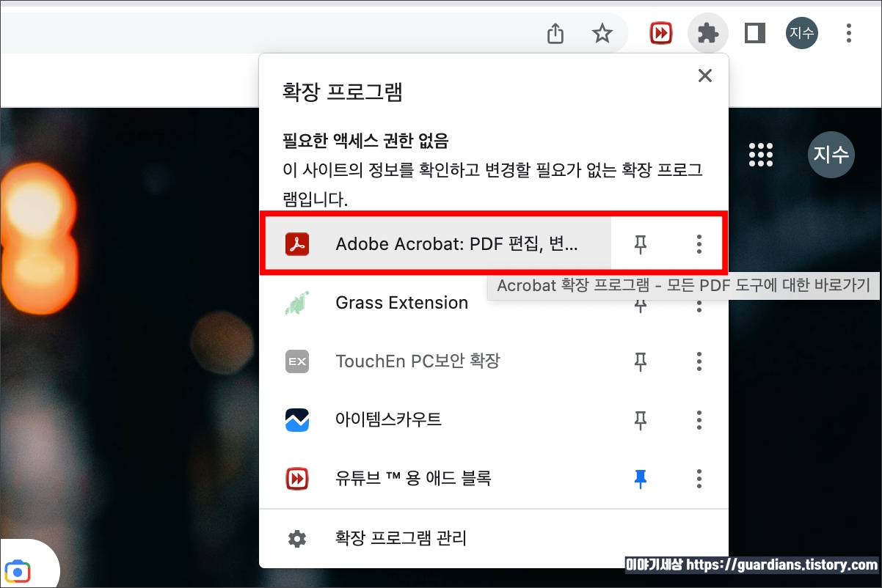Viewport: 882px width, 588px height.
Task: Toggle the Extensions puzzle piece button
Action: click(707, 33)
